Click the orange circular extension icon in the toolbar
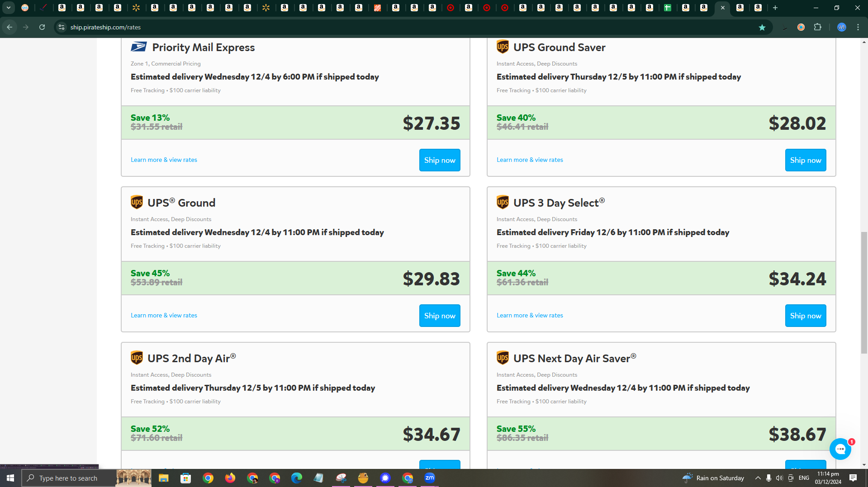Screen dimensions: 868x487 [801, 27]
